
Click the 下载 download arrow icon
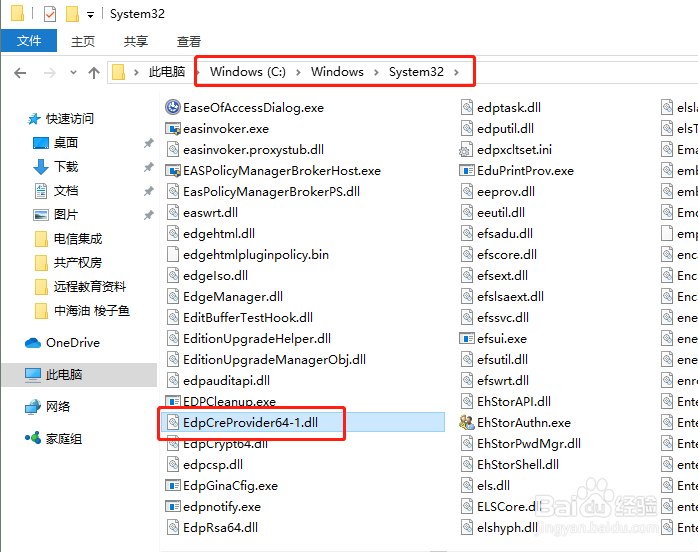(41, 167)
